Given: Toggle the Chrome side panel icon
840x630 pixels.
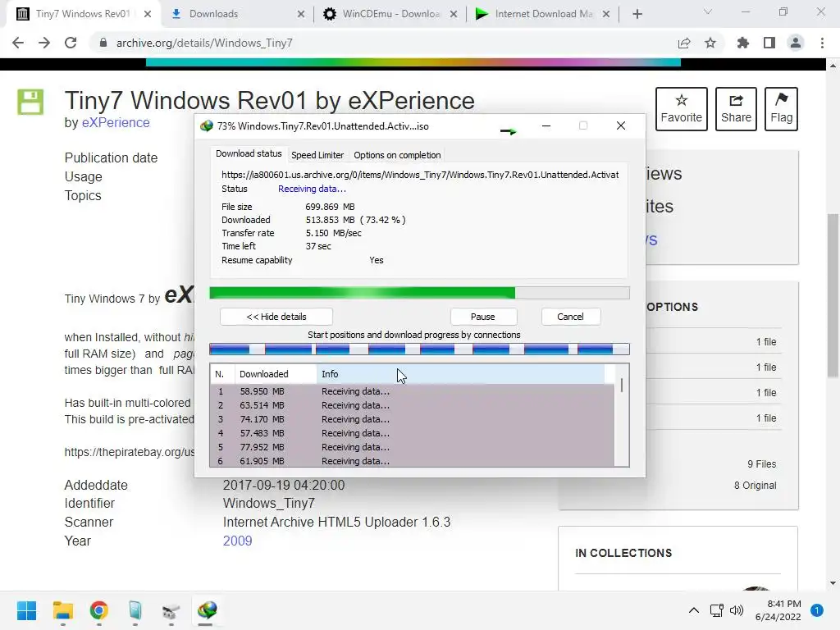Looking at the screenshot, I should 769,43.
